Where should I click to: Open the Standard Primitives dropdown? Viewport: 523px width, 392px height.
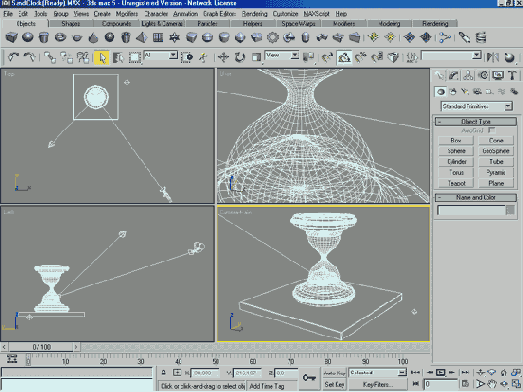pos(477,106)
